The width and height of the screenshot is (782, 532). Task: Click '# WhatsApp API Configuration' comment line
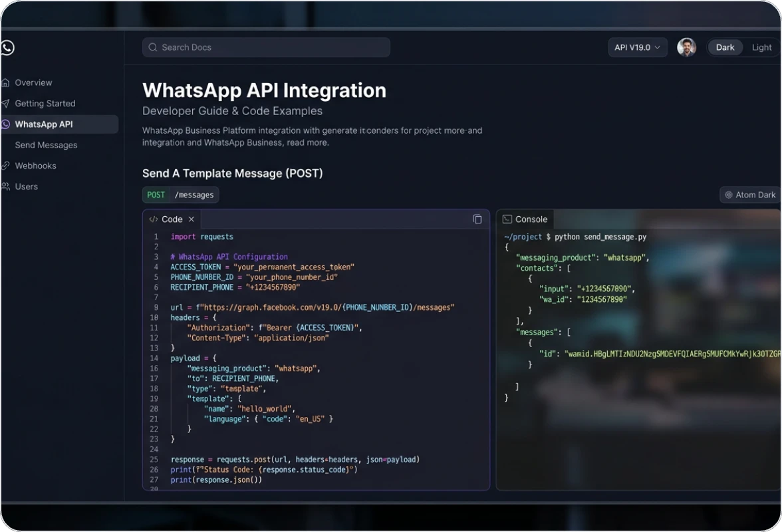229,257
